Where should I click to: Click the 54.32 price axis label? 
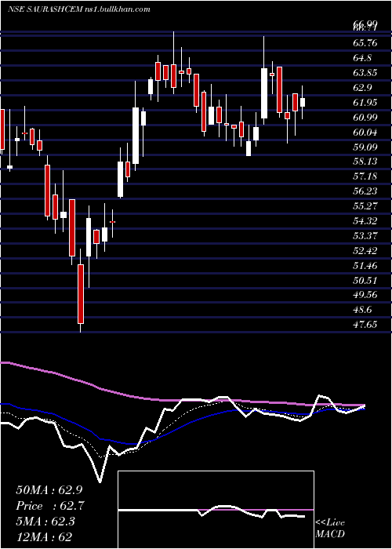(365, 221)
